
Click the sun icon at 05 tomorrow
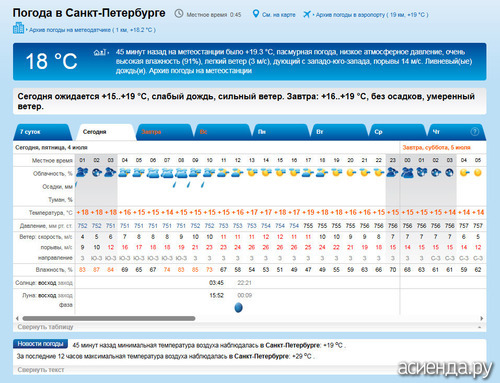(478, 173)
